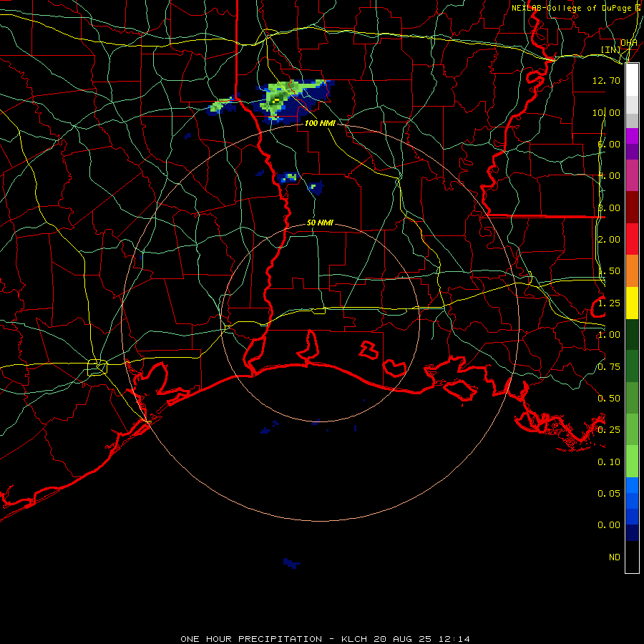644x644 pixels.
Task: Click the 'OHA' product label
Action: point(629,43)
